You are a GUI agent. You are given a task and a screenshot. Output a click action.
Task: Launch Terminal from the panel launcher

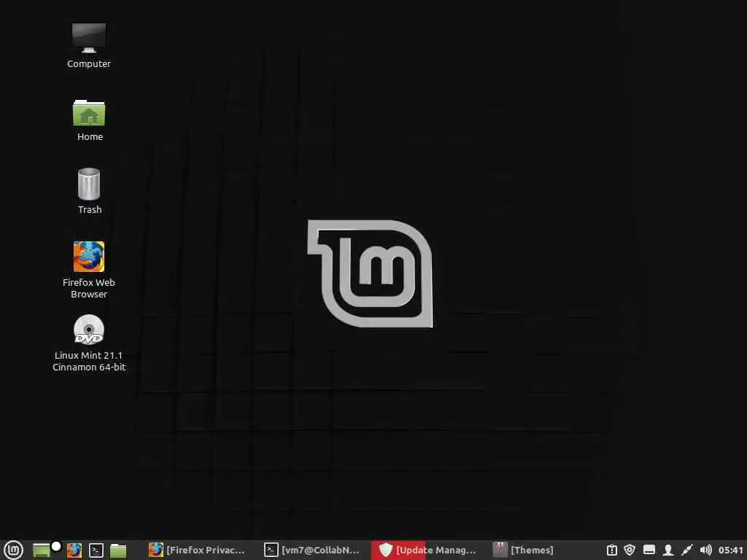pos(96,551)
